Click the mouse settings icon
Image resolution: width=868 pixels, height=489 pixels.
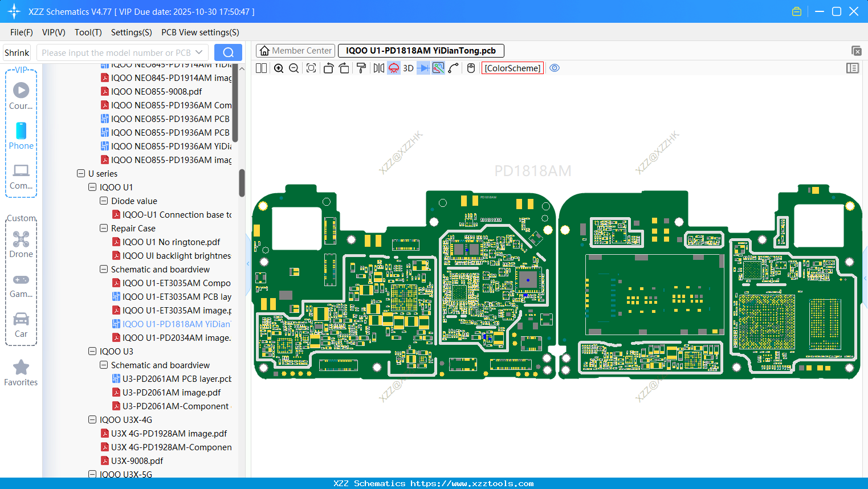471,68
